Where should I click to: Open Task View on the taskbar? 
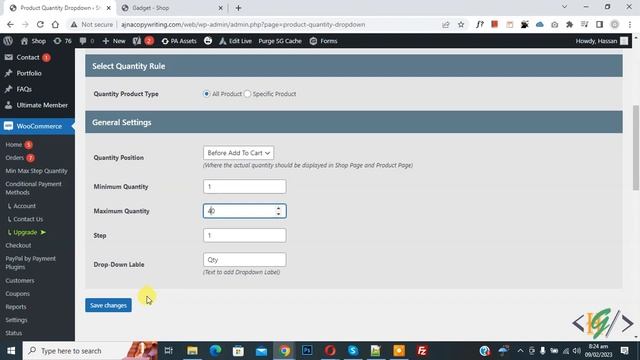tap(168, 351)
